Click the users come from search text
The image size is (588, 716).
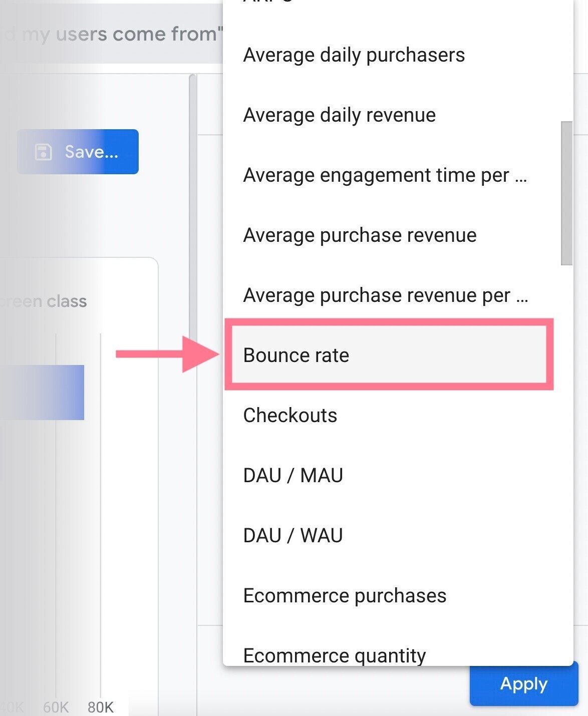(x=110, y=34)
